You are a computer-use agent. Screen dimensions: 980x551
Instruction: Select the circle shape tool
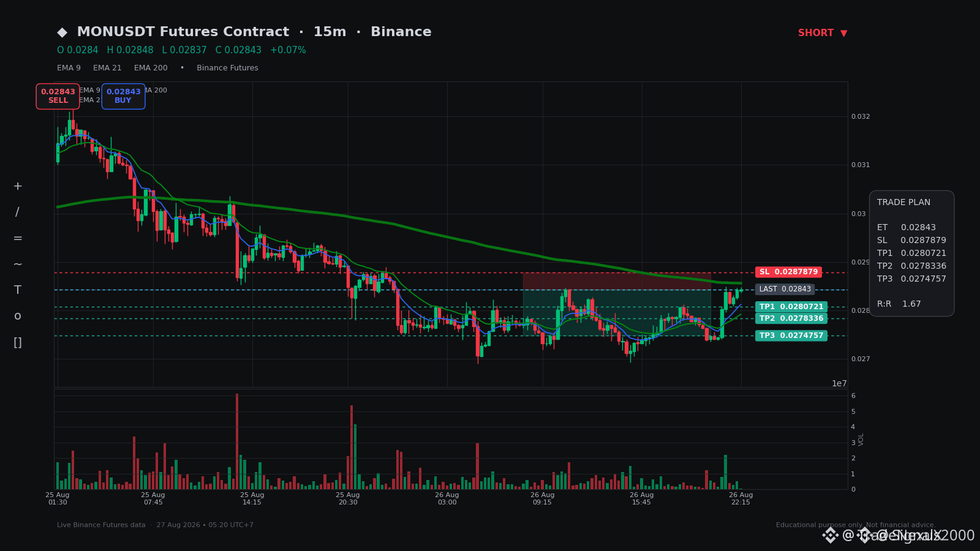click(x=18, y=317)
